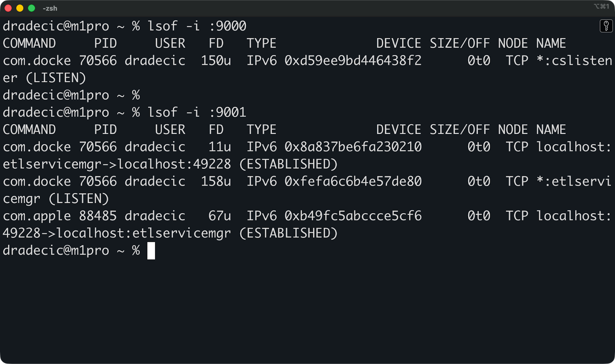Maximize the terminal with the green button
The image size is (615, 364).
point(32,8)
